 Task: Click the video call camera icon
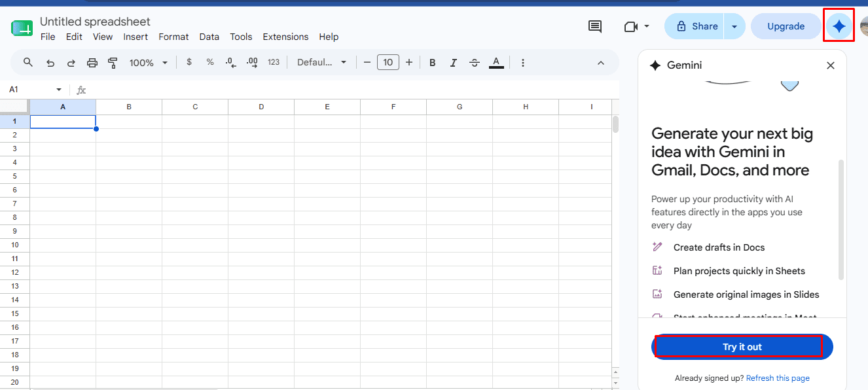(630, 27)
